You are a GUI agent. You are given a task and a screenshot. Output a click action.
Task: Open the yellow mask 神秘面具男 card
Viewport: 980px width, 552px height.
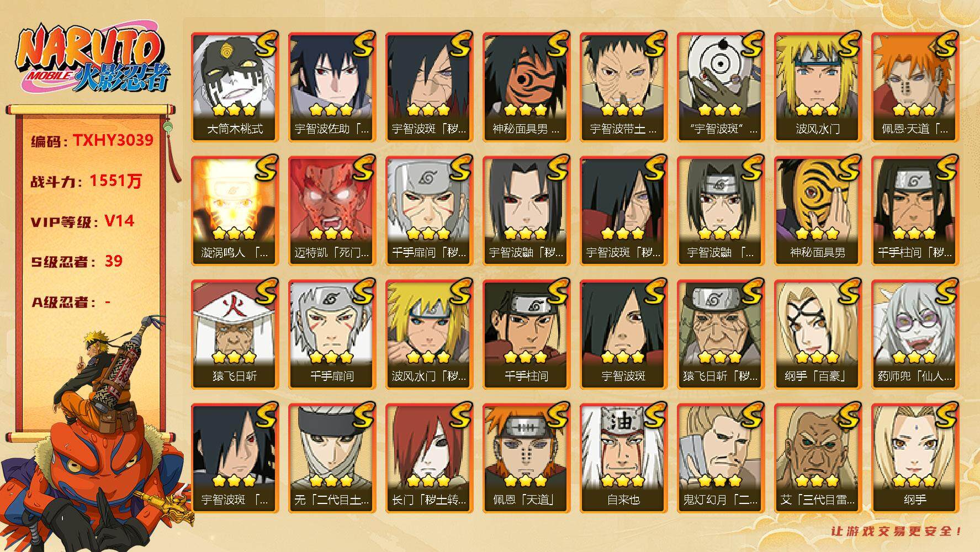click(818, 211)
